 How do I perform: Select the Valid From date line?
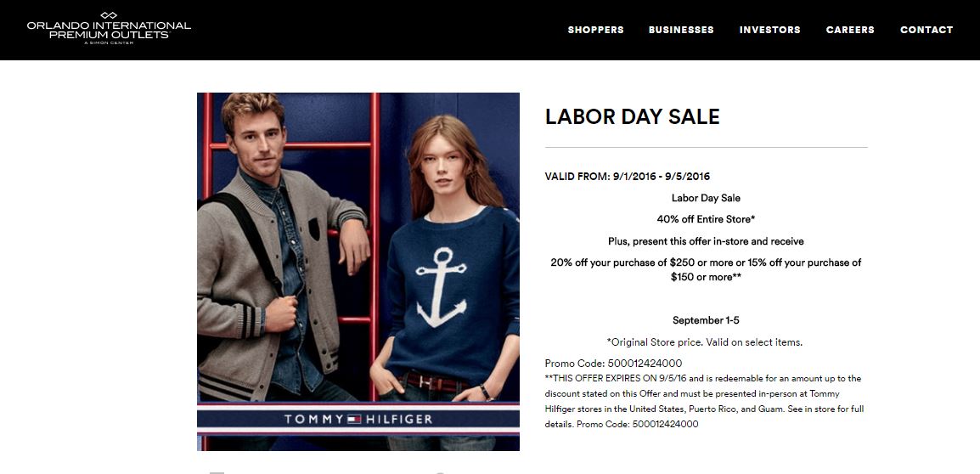click(628, 177)
